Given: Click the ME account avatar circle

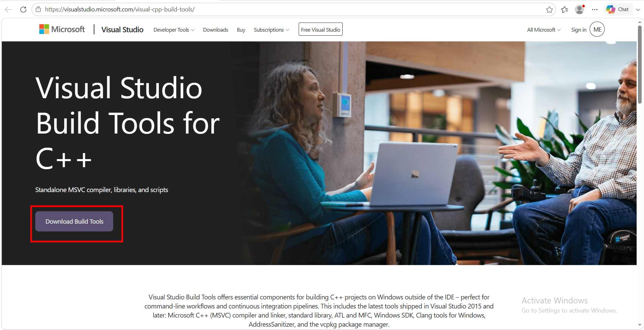Looking at the screenshot, I should [x=597, y=29].
